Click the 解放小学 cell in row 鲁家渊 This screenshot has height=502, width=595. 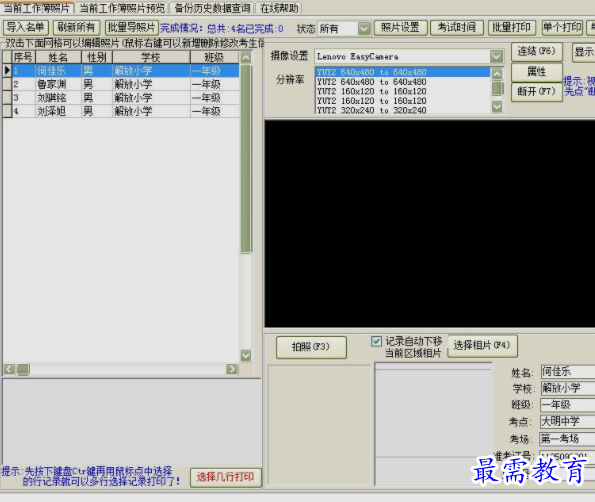pos(151,84)
